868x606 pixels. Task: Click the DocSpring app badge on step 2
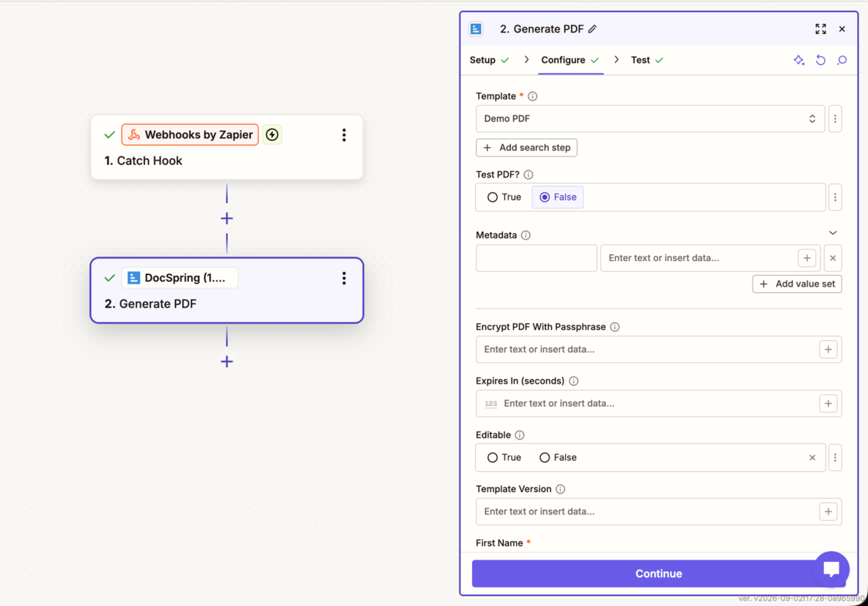coord(180,278)
